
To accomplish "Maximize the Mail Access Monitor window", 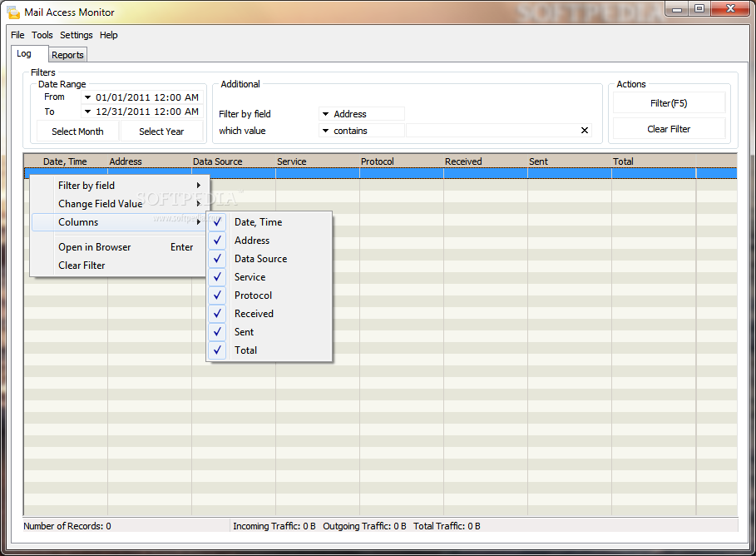I will pos(699,8).
